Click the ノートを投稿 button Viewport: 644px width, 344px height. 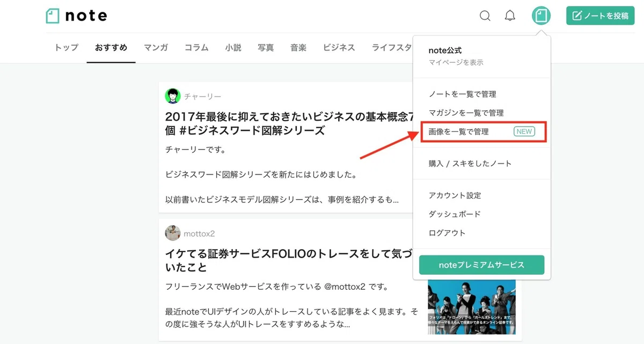[x=601, y=16]
